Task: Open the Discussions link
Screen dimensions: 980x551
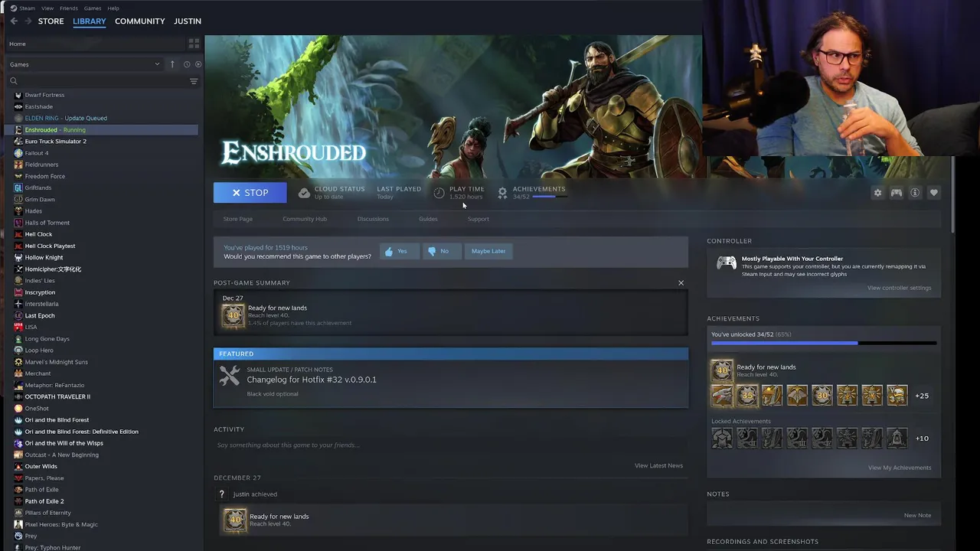Action: (x=373, y=219)
